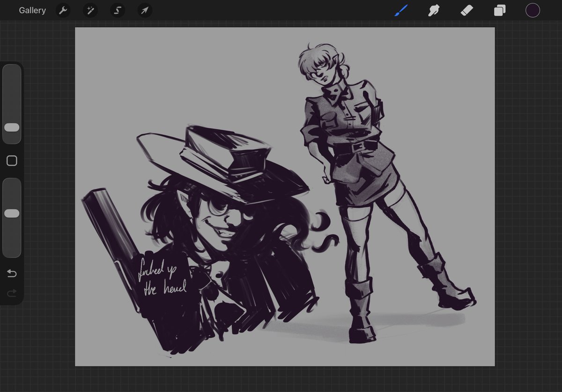Tap the square Modify button on sidebar
The width and height of the screenshot is (562, 392).
click(12, 161)
